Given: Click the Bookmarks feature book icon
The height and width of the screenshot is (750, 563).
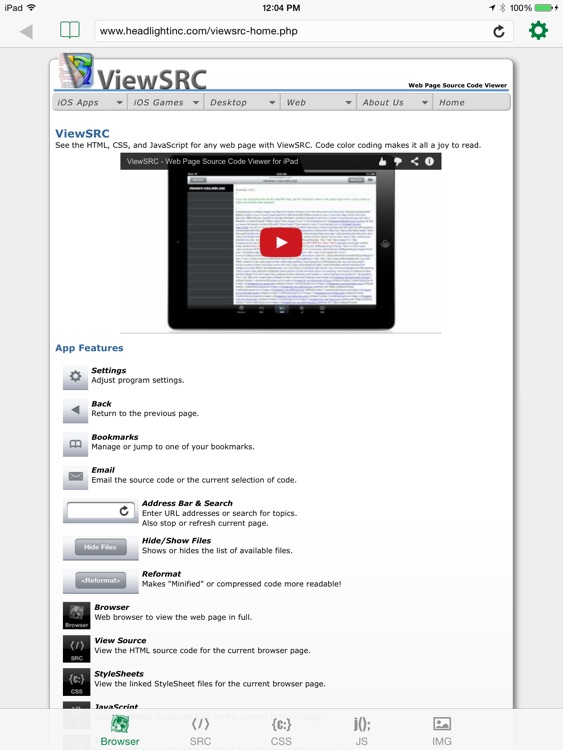Looking at the screenshot, I should click(x=76, y=443).
